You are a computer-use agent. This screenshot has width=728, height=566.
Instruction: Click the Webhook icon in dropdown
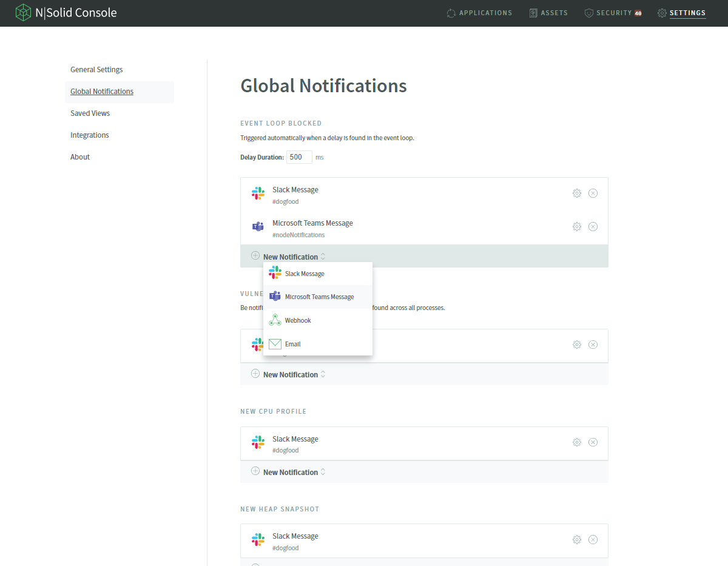[275, 320]
